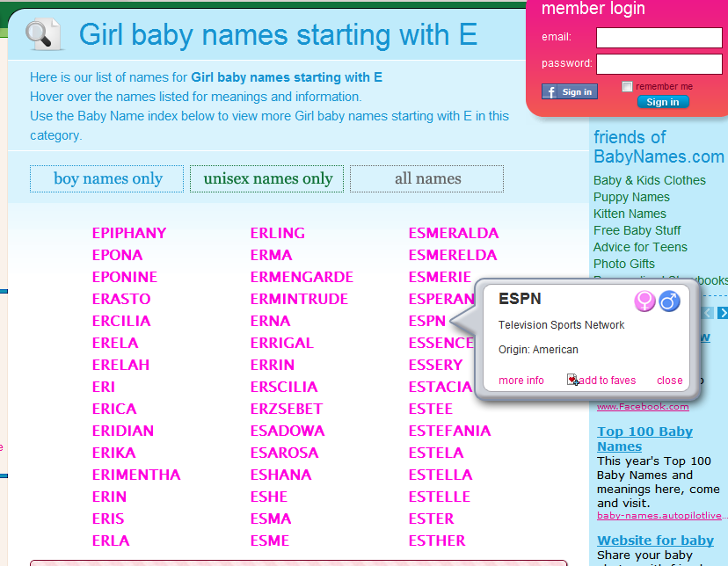Close the ESPN name popup
The width and height of the screenshot is (728, 566).
669,381
